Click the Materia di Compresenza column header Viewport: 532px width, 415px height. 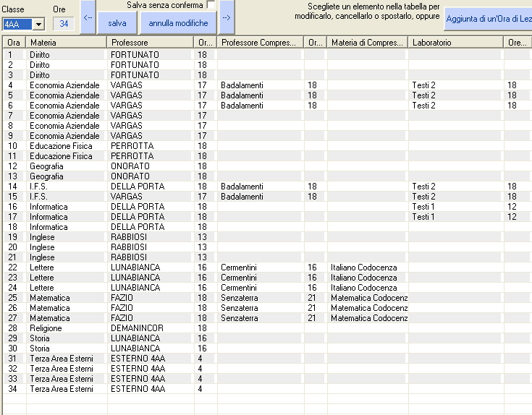pyautogui.click(x=368, y=43)
